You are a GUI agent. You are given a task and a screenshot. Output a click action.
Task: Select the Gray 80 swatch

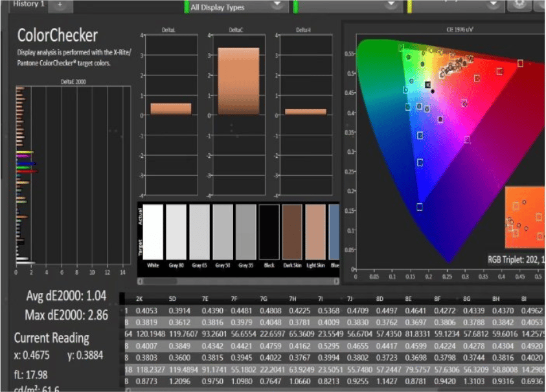coord(176,232)
